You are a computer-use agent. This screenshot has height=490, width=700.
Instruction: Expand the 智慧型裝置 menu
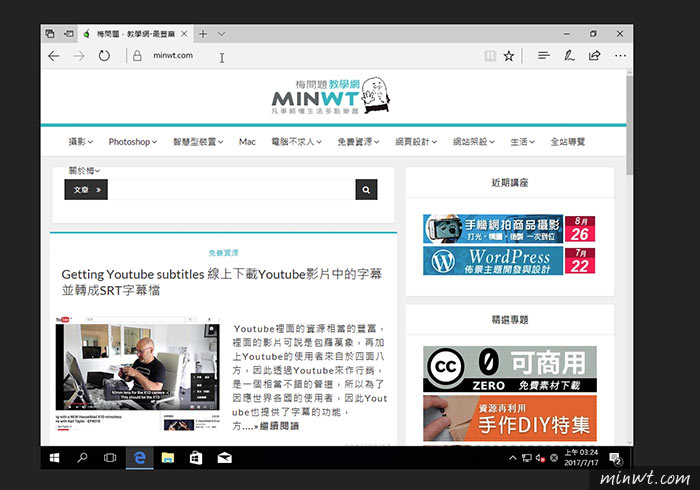(x=198, y=141)
